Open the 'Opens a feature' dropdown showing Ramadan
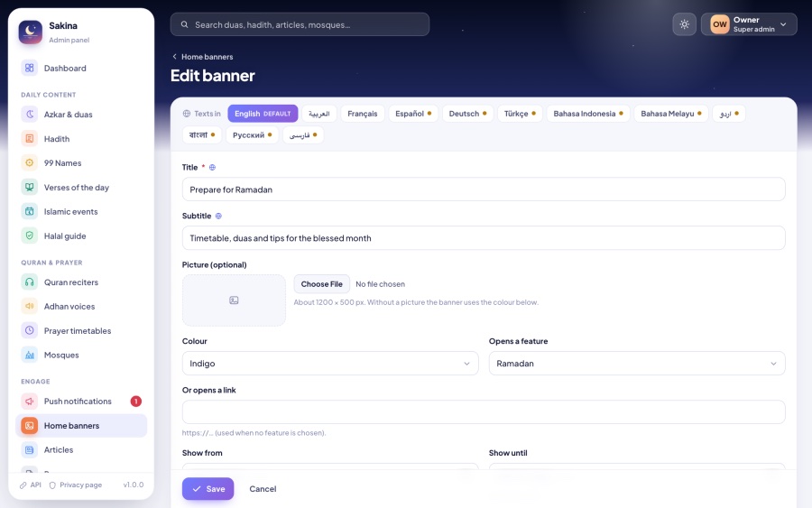Screen dimensions: 812x508 (x=636, y=364)
